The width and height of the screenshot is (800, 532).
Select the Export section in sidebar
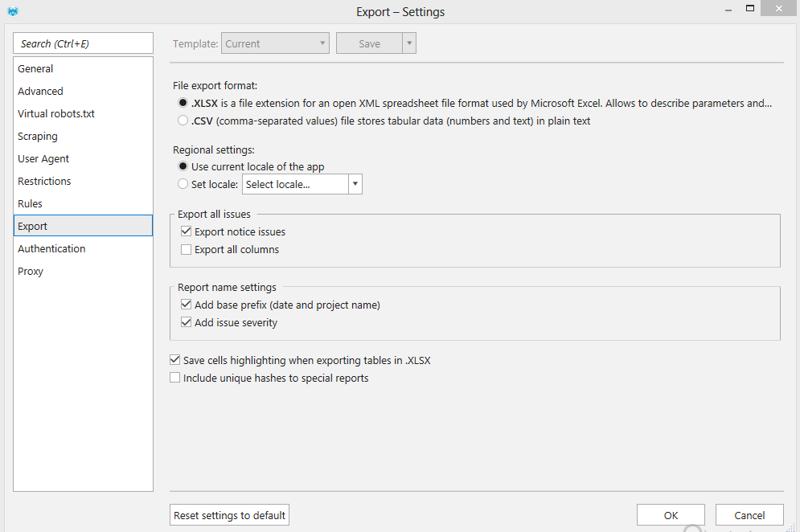(83, 226)
